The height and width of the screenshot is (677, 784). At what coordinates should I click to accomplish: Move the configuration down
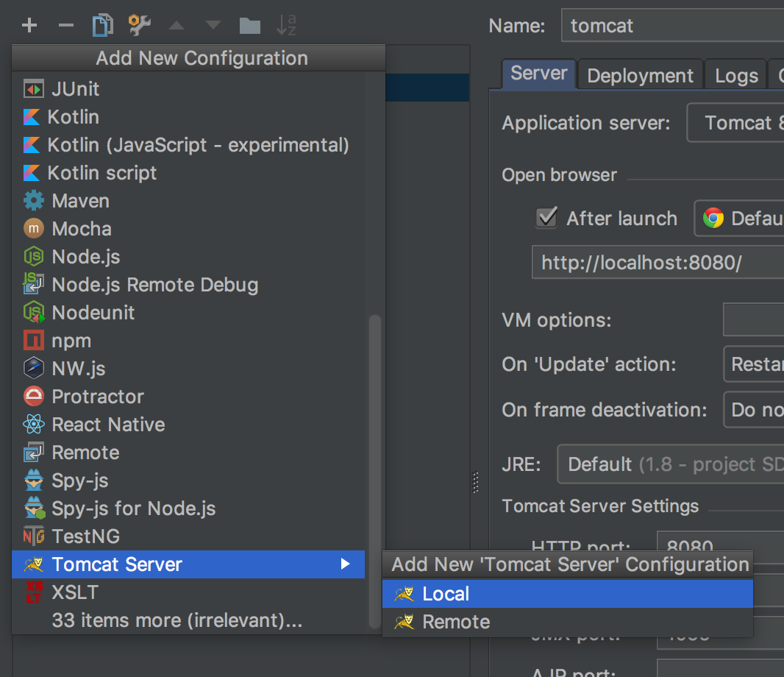click(213, 24)
